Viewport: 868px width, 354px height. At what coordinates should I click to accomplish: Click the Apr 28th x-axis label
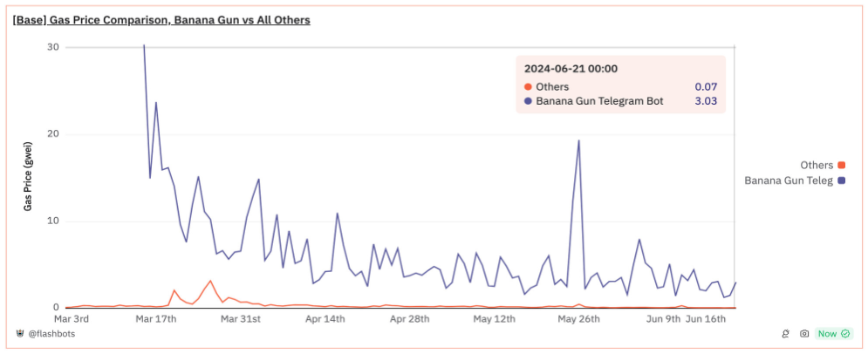click(409, 319)
